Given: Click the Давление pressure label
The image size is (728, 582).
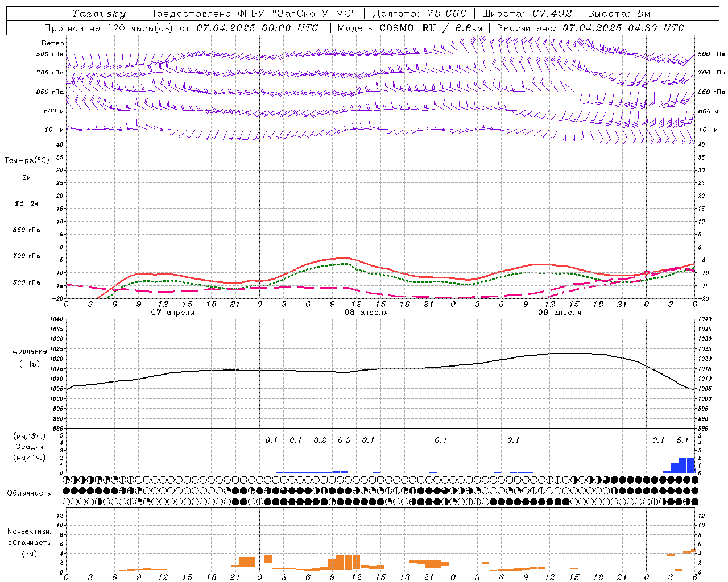Looking at the screenshot, I should pos(30,351).
